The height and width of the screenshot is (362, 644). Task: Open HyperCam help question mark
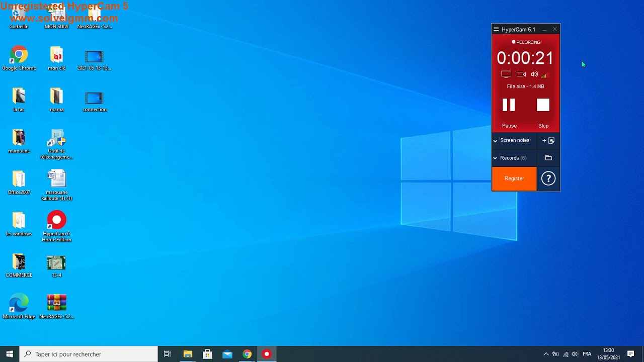[x=548, y=178]
